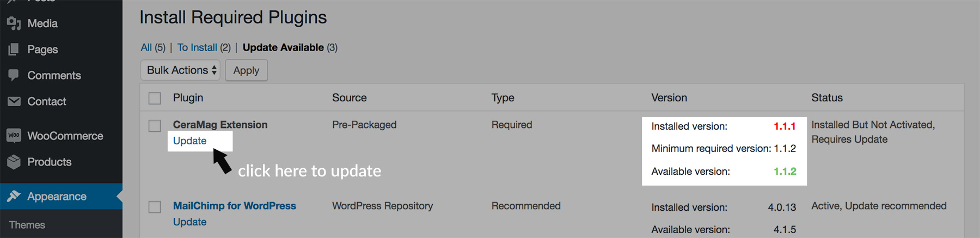Click the Contact envelope icon

pyautogui.click(x=14, y=101)
